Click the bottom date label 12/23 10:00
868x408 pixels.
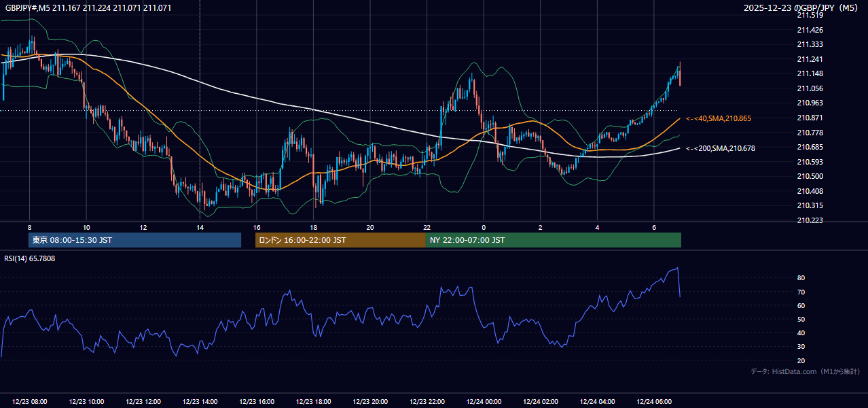click(86, 402)
